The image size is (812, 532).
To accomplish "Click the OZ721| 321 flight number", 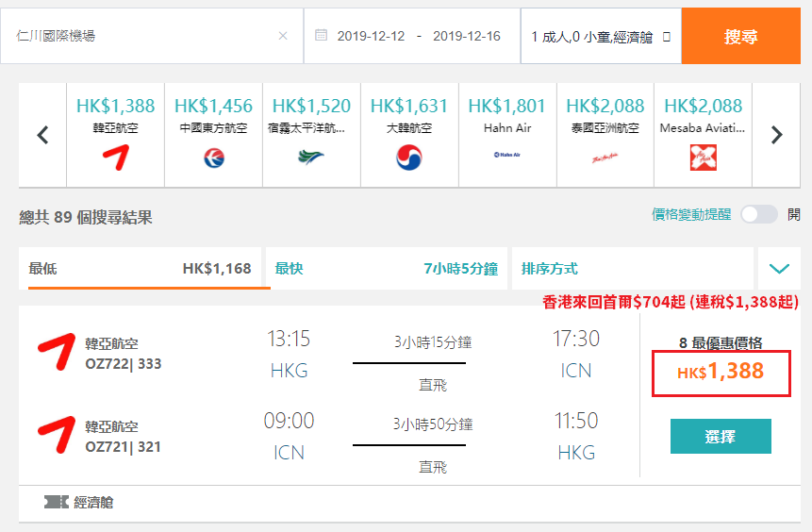I will tap(124, 446).
